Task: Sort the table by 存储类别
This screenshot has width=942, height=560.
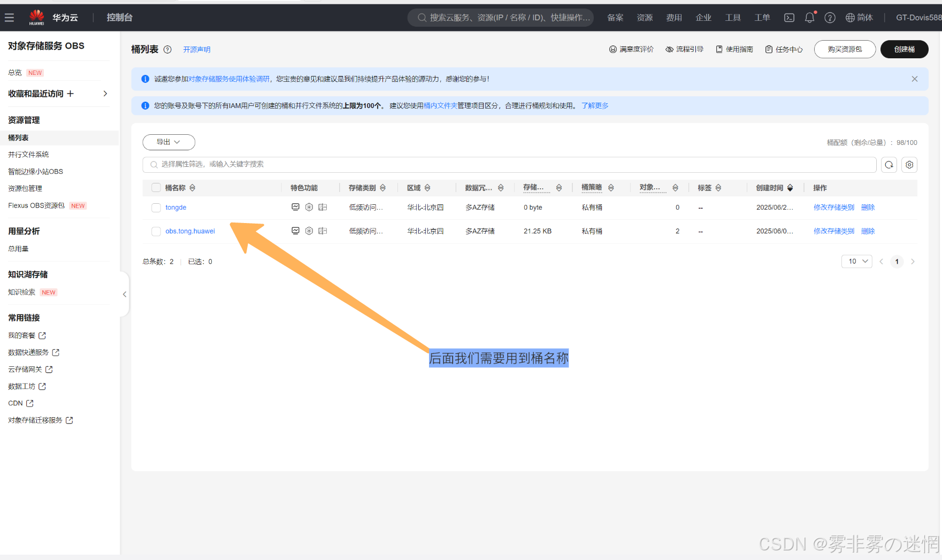Action: coord(382,188)
